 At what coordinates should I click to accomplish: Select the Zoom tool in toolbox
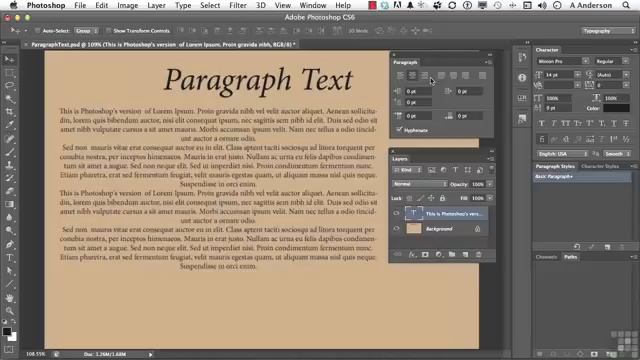[9, 311]
